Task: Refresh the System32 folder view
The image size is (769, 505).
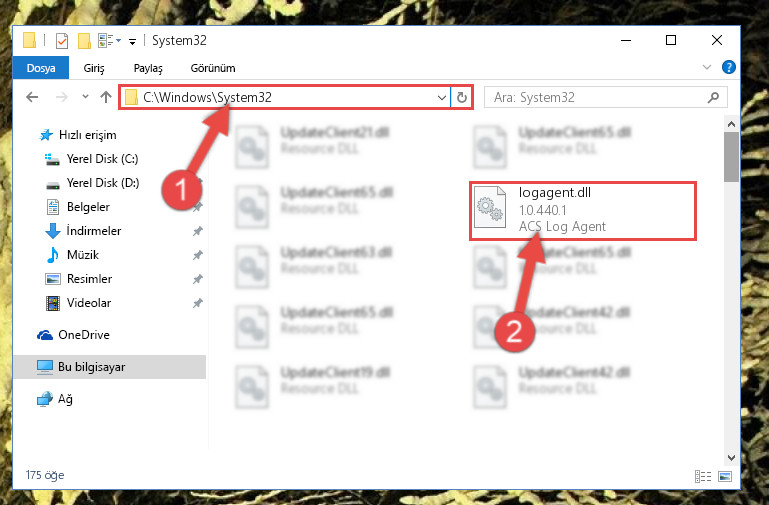Action: click(461, 97)
